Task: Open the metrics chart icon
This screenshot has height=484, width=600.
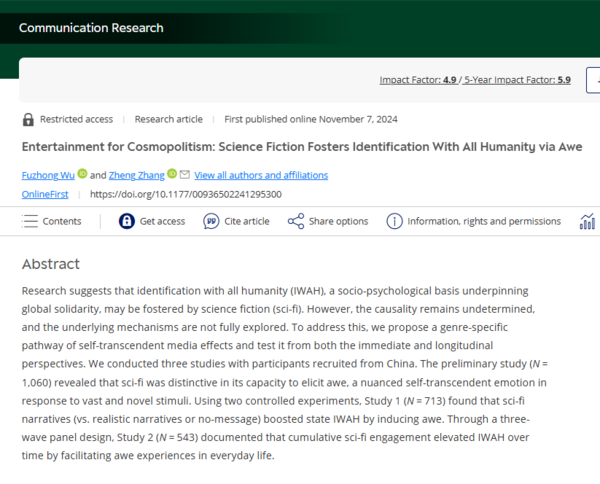Action: click(587, 221)
